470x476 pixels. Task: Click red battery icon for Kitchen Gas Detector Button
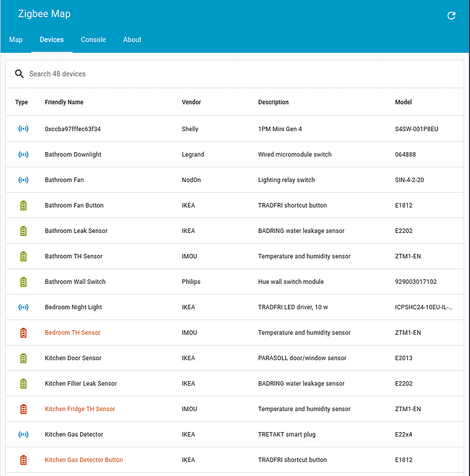pyautogui.click(x=24, y=460)
